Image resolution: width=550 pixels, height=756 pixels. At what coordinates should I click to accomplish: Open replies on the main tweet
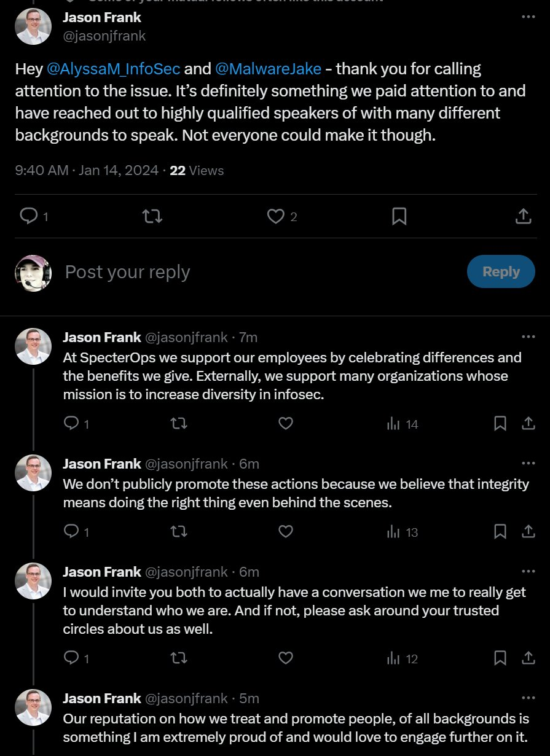[x=29, y=216]
